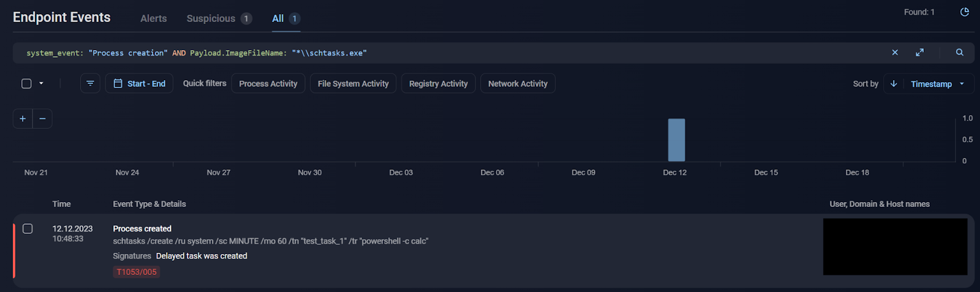Viewport: 980px width, 292px height.
Task: Toggle sort direction arrow
Action: [894, 84]
